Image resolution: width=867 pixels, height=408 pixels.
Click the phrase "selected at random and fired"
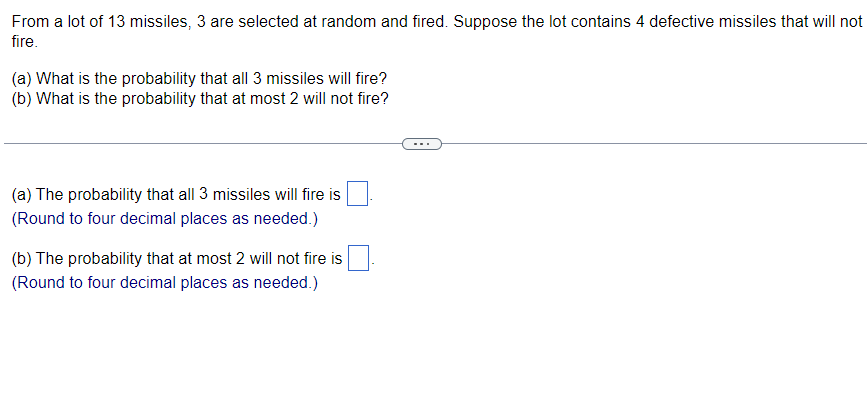[336, 22]
